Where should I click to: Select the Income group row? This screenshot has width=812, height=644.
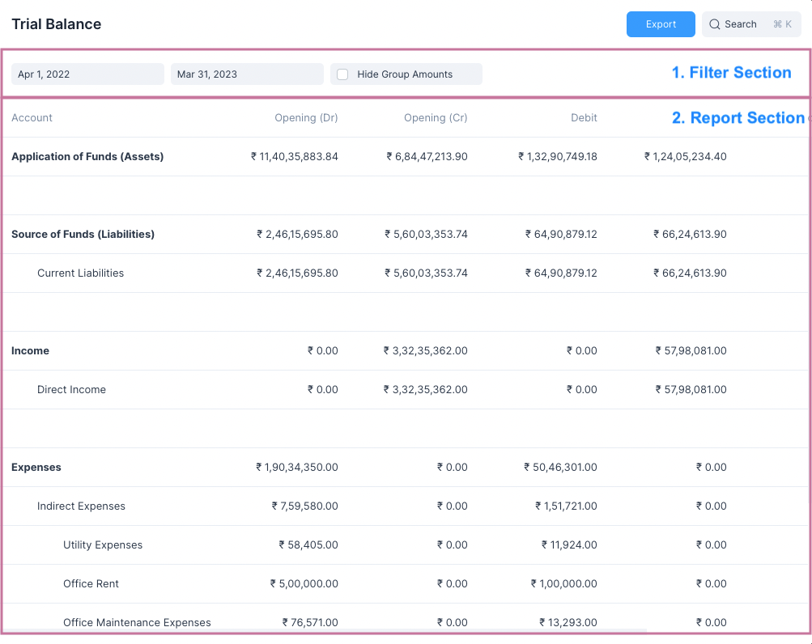pyautogui.click(x=30, y=351)
